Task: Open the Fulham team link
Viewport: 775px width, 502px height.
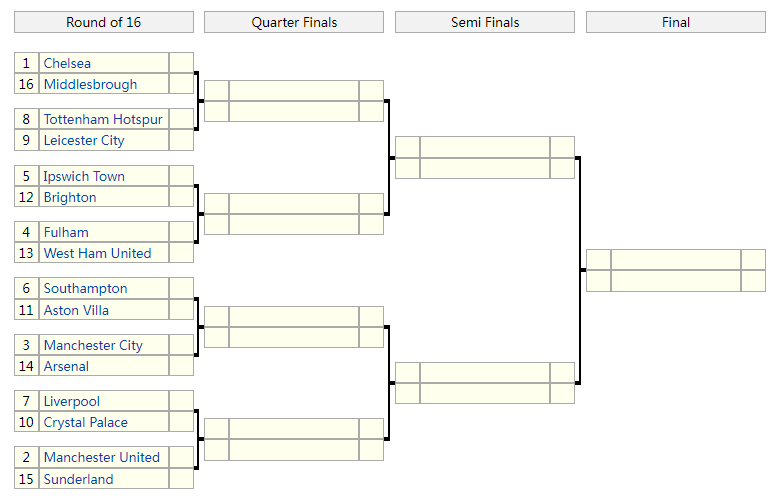Action: (x=66, y=232)
